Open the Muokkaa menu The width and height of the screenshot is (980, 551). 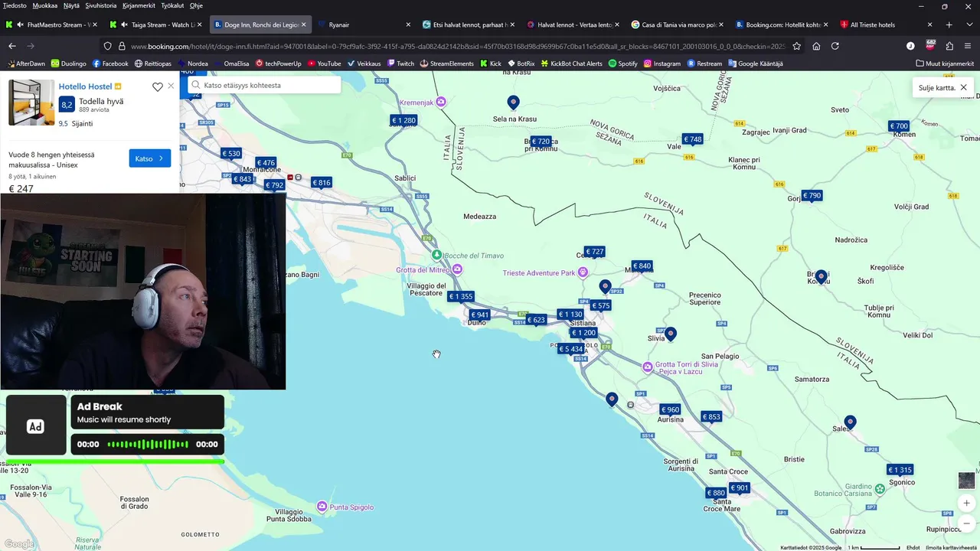point(44,5)
